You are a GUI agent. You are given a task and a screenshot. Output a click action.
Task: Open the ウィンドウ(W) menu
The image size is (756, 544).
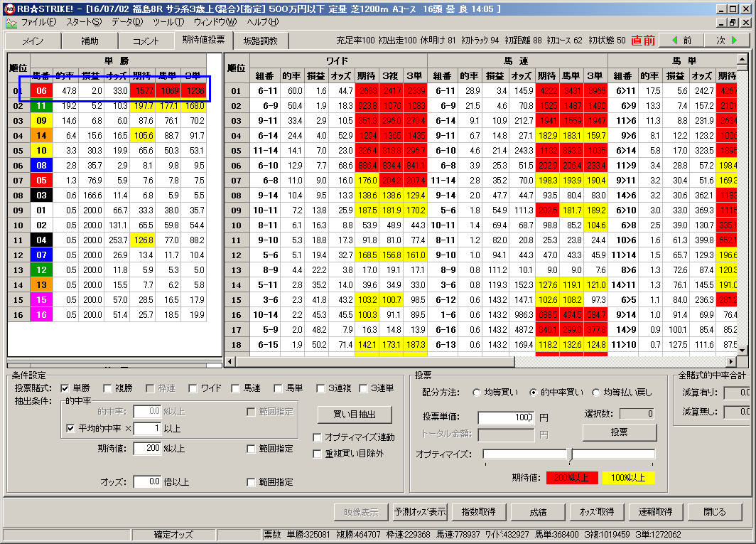coord(215,22)
